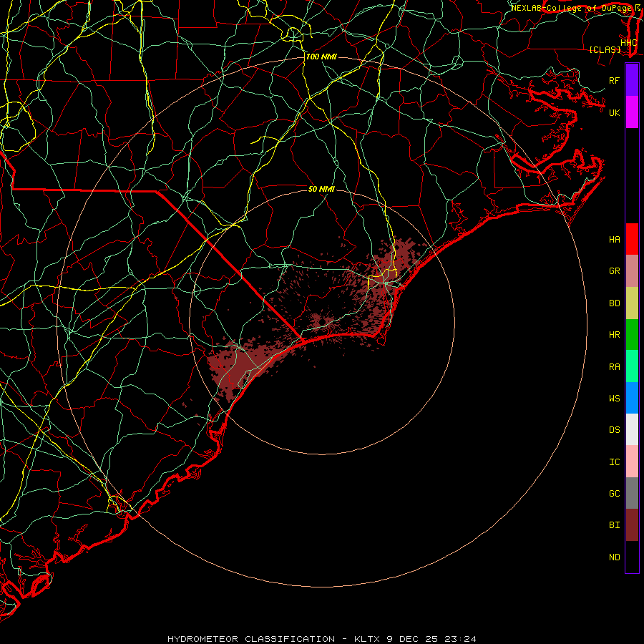Click the RF legend label

(614, 80)
